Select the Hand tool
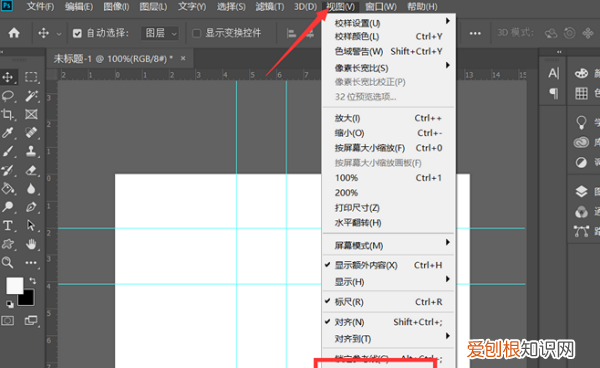Viewport: 600px width, 368px height. pyautogui.click(x=31, y=244)
